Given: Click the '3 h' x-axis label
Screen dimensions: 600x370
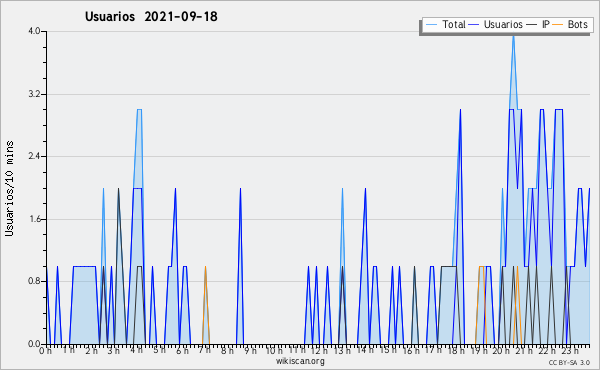Looking at the screenshot, I should (114, 351).
